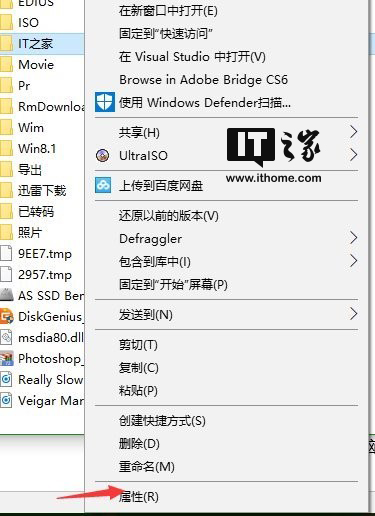Click the AS SSD Benchmark app icon

click(7, 295)
